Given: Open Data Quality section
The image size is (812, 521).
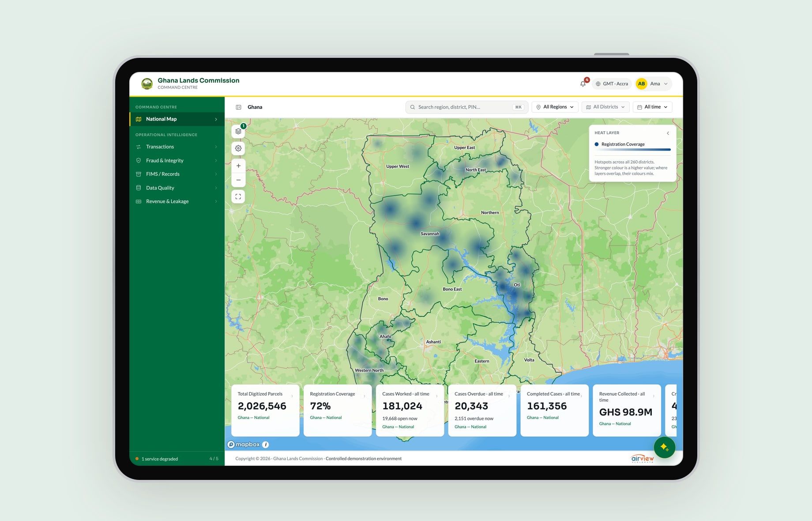Looking at the screenshot, I should click(177, 188).
